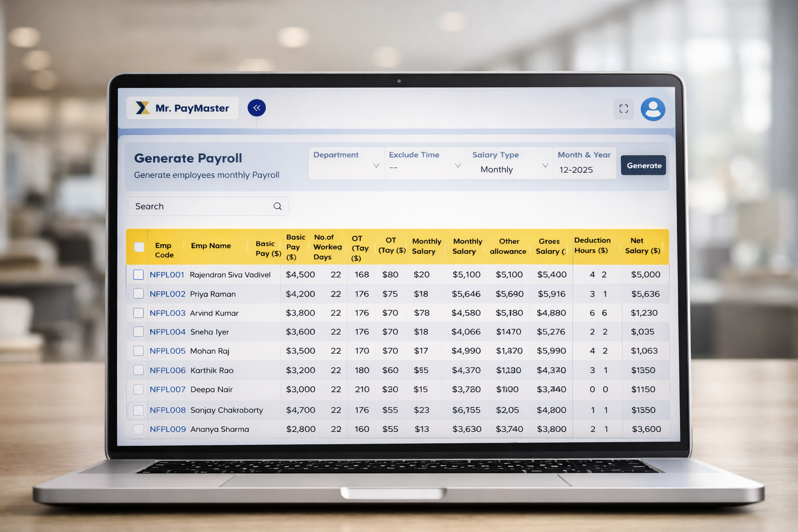Open the Exclude Time dropdown
This screenshot has width=798, height=532.
(x=424, y=163)
